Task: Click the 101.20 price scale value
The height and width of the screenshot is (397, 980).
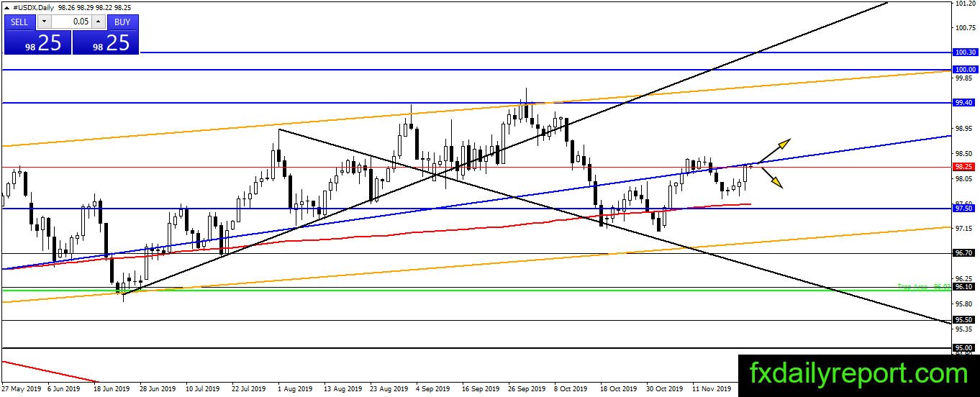Action: point(964,4)
